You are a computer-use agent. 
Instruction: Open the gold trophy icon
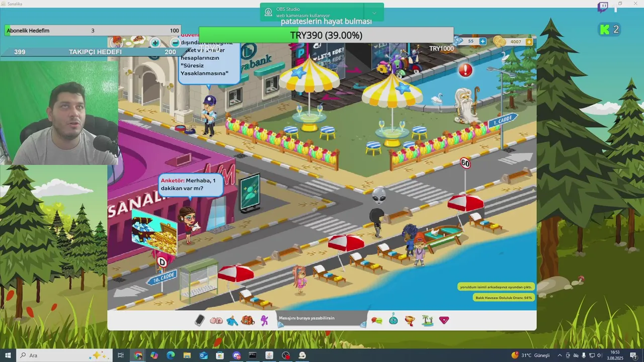pos(410,320)
